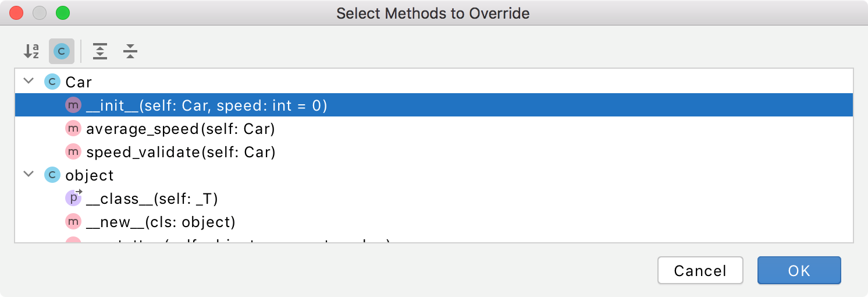Screen dimensions: 868x297
Task: Toggle the Show Classes toolbar button
Action: 62,51
